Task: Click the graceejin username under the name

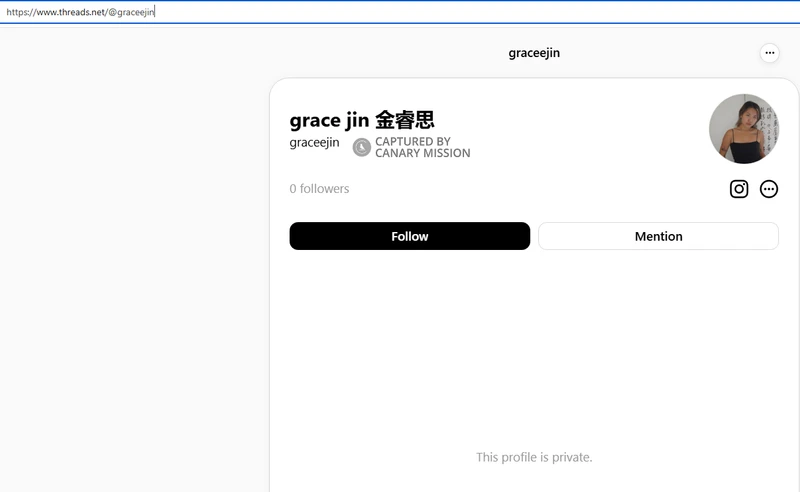Action: coord(314,143)
